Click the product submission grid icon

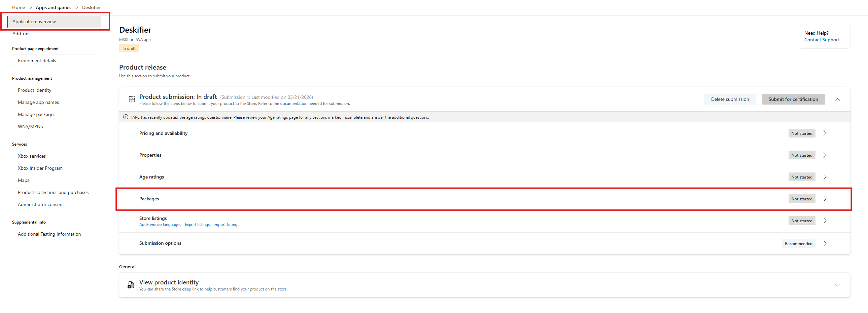click(132, 99)
